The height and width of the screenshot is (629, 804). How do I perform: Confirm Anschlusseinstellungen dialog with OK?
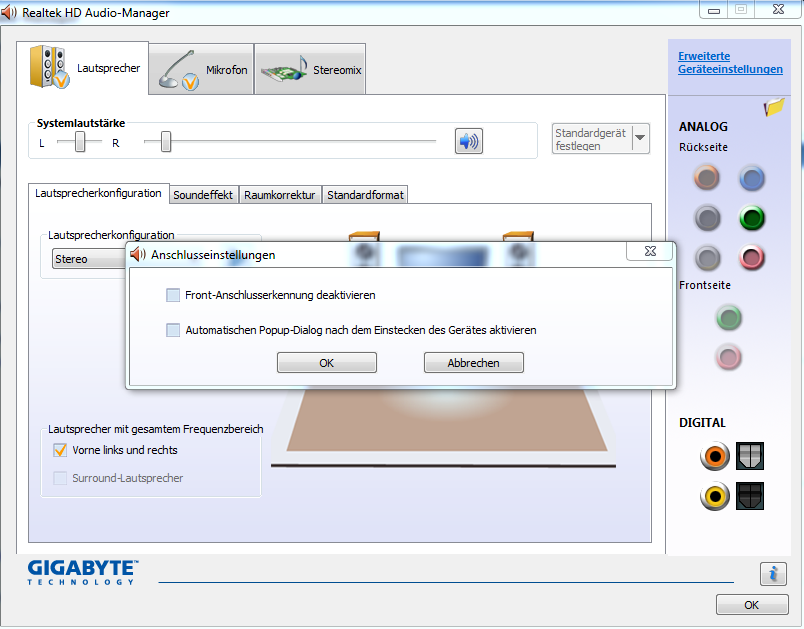coord(327,363)
